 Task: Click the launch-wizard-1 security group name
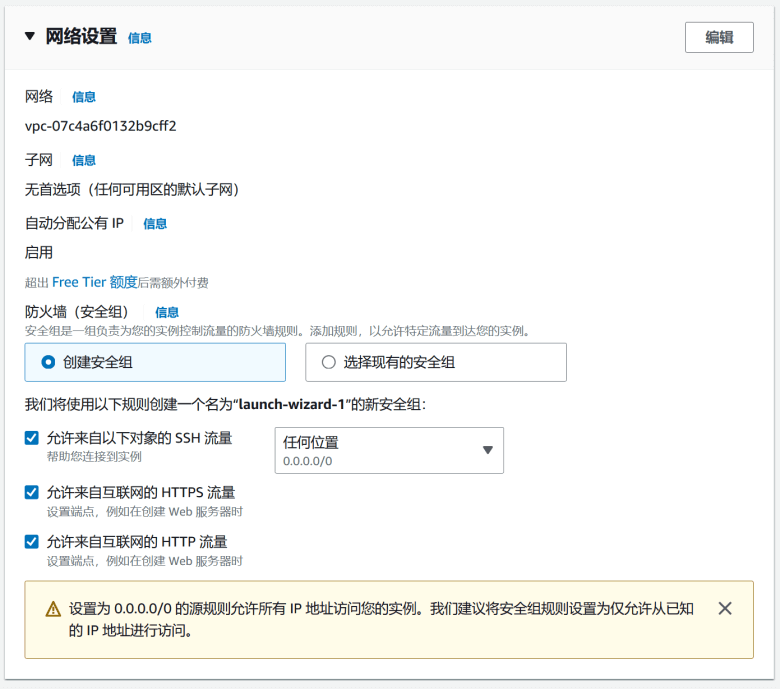click(x=292, y=404)
